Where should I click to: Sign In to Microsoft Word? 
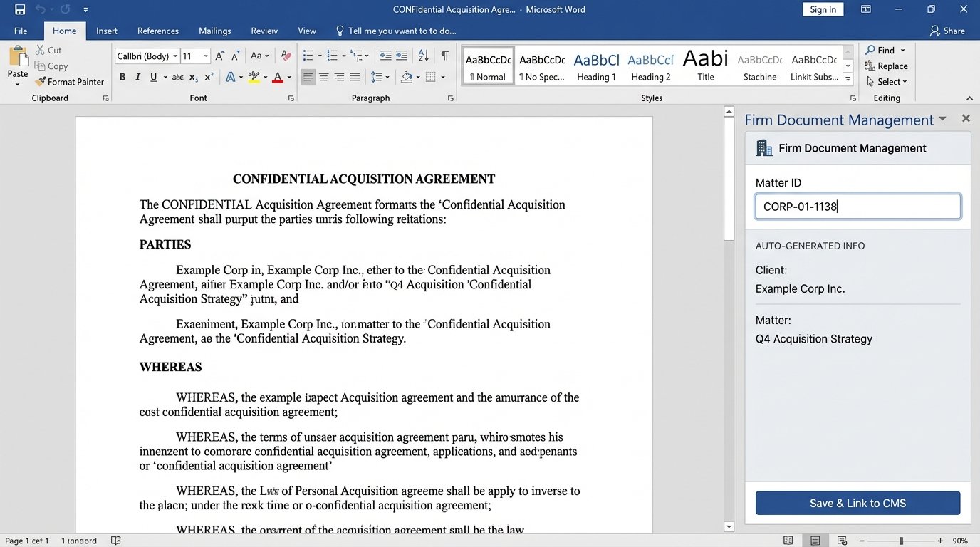point(823,9)
